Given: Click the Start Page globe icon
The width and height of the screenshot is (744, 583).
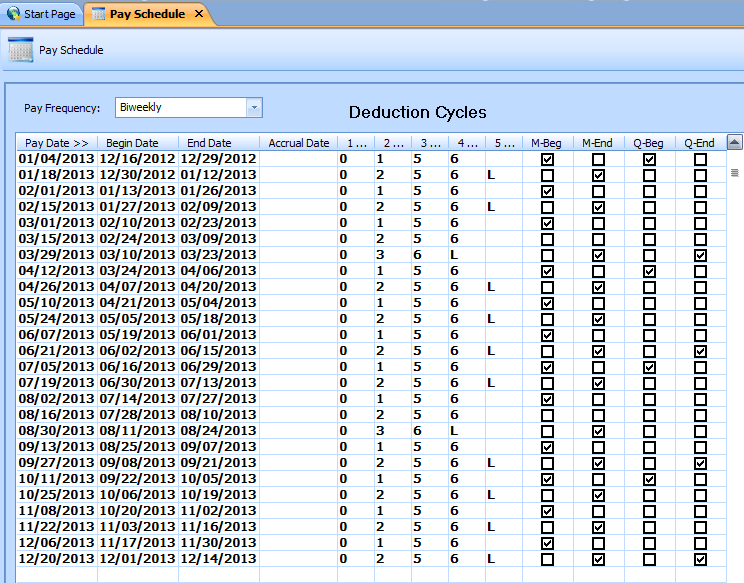Looking at the screenshot, I should coord(14,14).
